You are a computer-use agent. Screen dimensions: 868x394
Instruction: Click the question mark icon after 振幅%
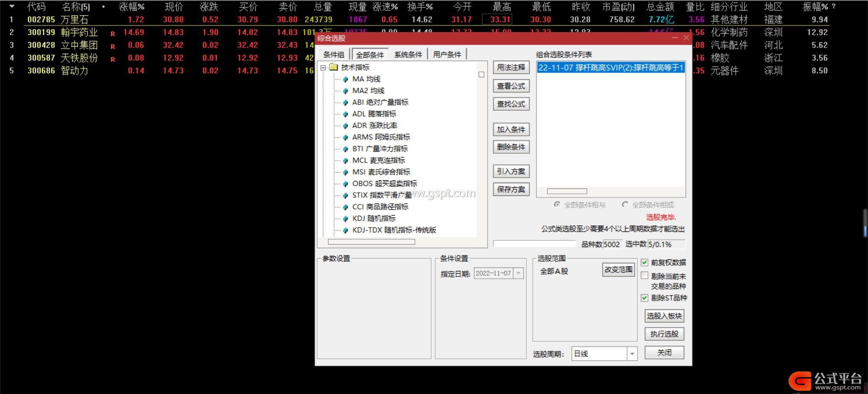click(834, 6)
